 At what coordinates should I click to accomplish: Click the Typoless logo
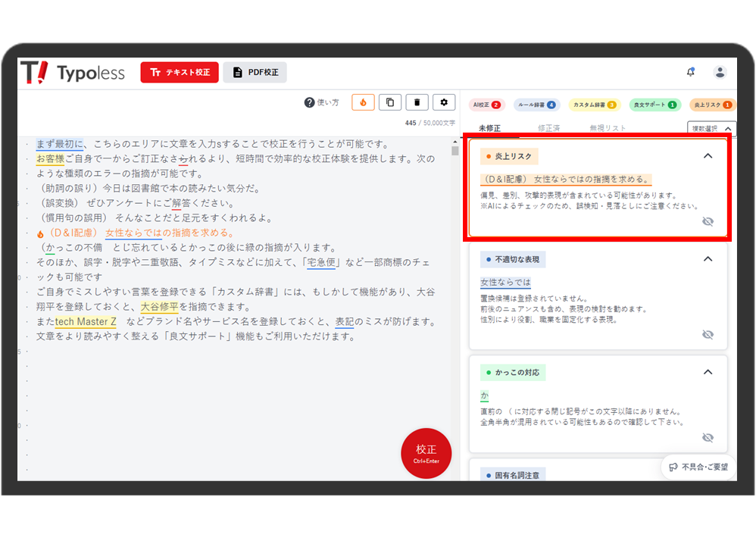(x=72, y=73)
